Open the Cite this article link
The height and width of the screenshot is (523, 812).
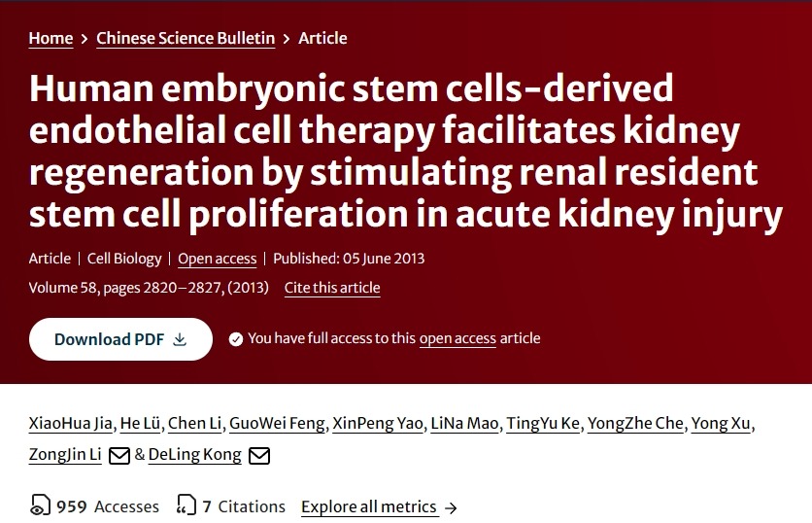click(x=332, y=288)
